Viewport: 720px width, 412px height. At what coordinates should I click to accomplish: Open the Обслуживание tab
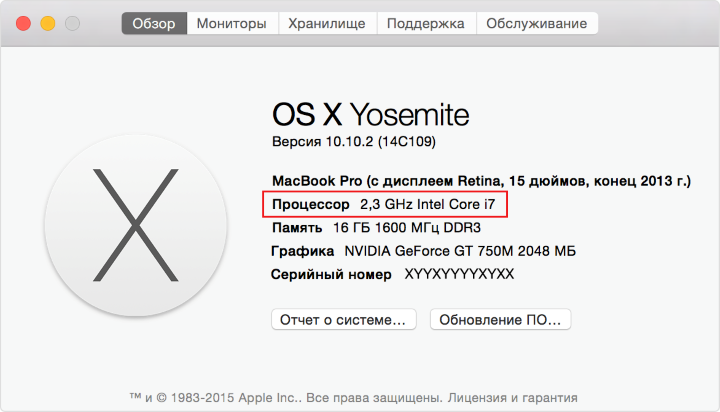pos(537,23)
